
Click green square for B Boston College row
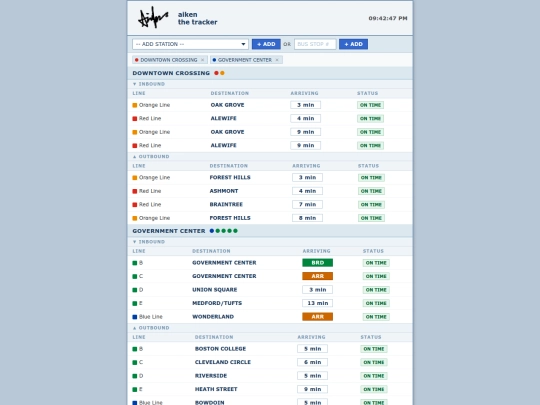[x=135, y=349]
